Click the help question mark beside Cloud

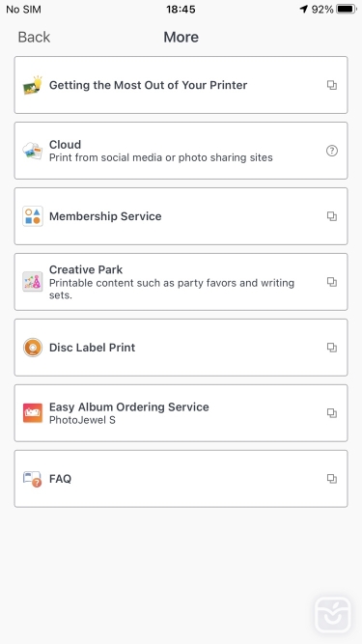[x=332, y=151]
